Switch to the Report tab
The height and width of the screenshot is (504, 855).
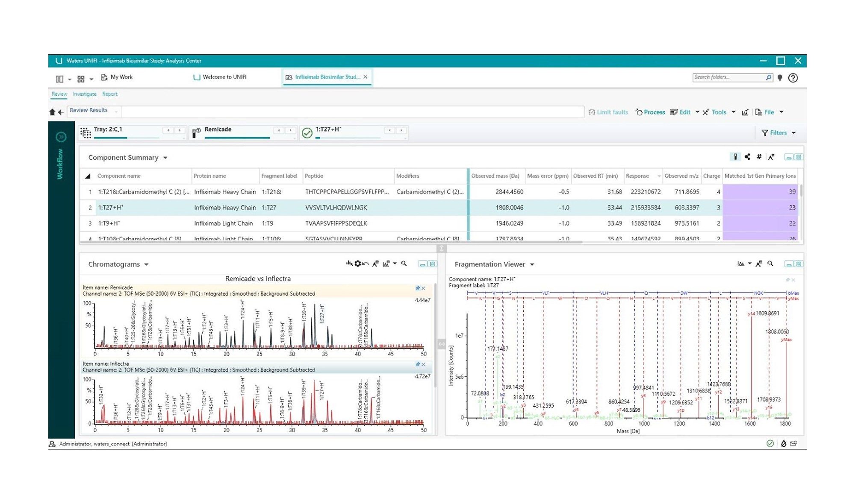tap(110, 94)
